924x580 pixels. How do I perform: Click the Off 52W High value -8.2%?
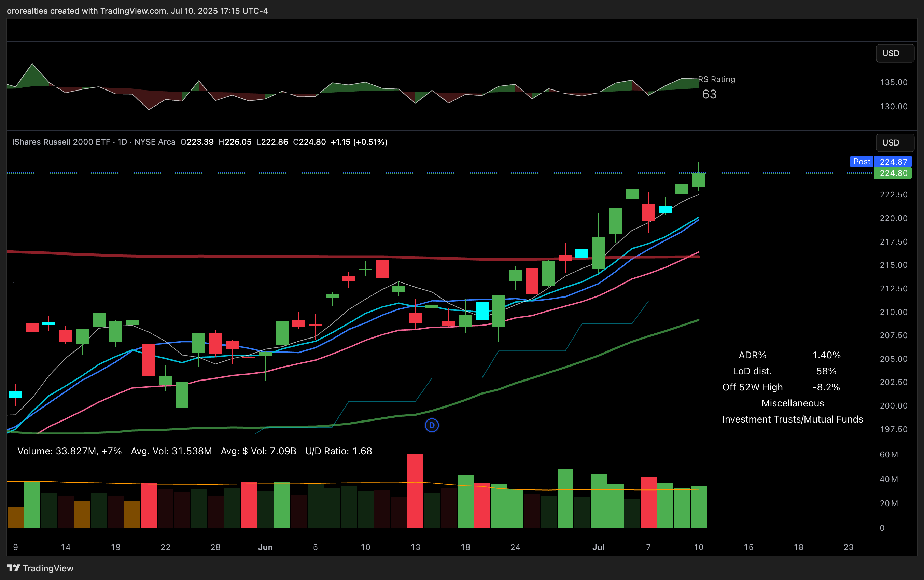pos(826,387)
